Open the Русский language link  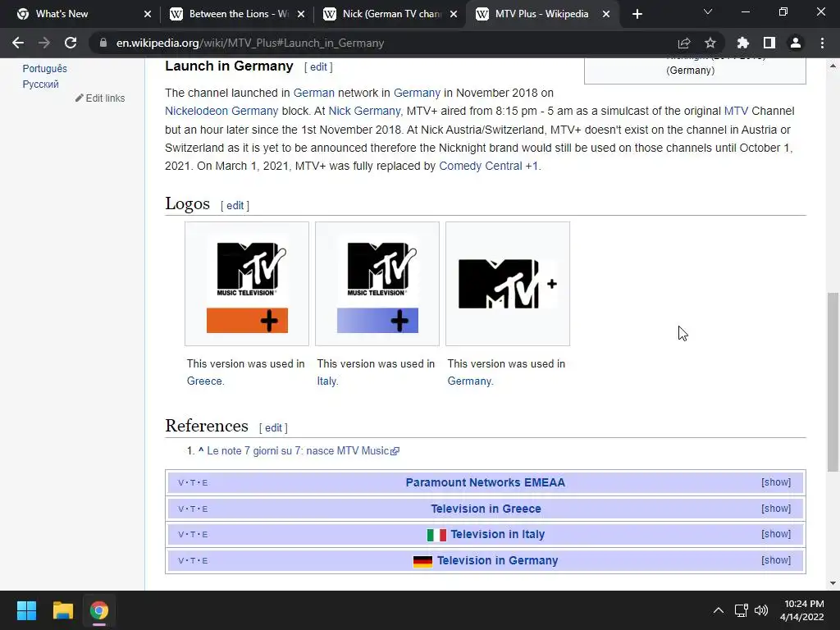click(x=41, y=84)
